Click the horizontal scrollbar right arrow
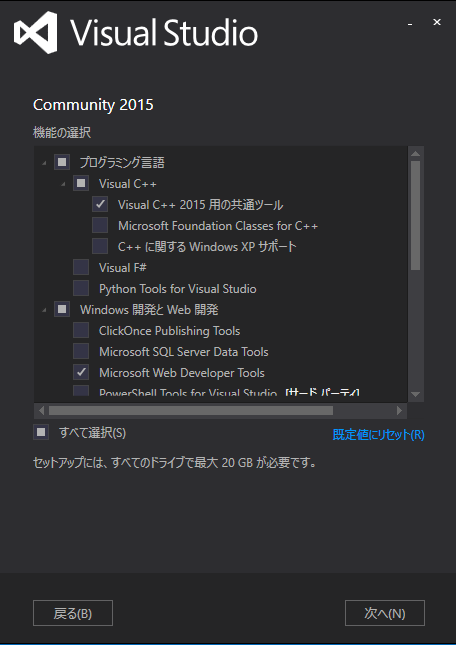Viewport: 456px width, 645px height. 399,410
